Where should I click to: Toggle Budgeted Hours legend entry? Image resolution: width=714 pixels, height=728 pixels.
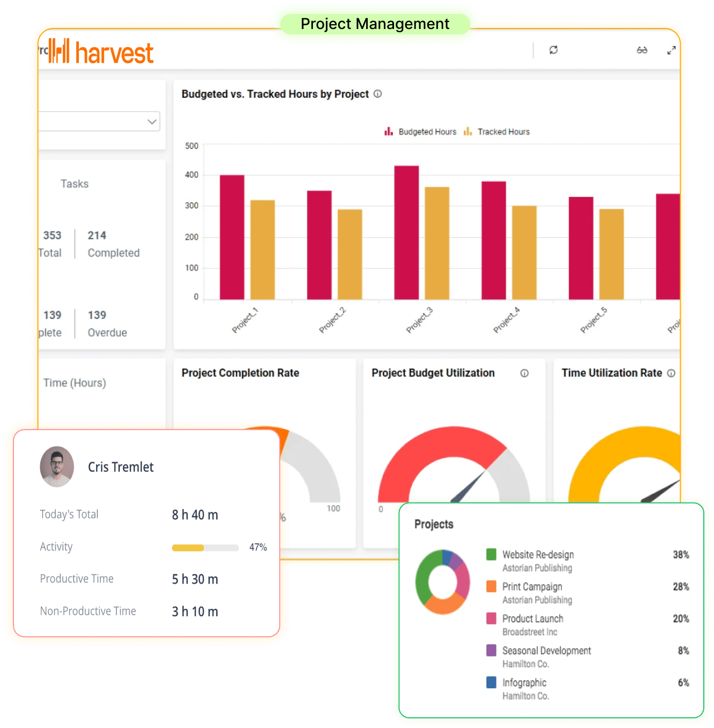(x=420, y=132)
